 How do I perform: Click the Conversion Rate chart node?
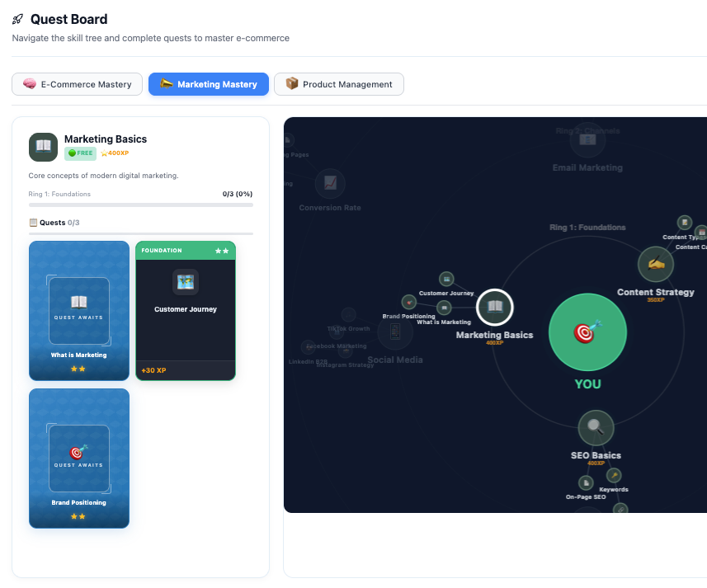(x=330, y=183)
